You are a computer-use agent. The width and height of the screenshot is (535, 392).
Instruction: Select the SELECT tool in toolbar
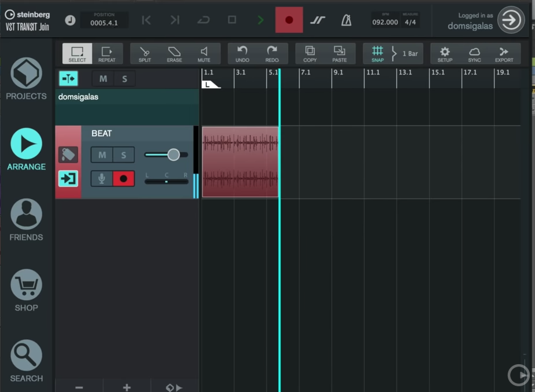point(77,53)
